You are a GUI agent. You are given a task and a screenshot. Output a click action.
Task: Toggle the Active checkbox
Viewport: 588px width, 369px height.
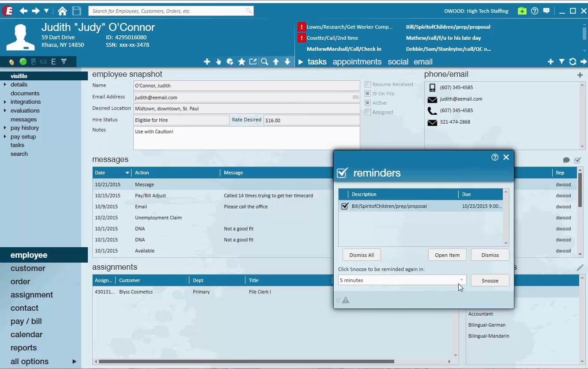point(367,103)
